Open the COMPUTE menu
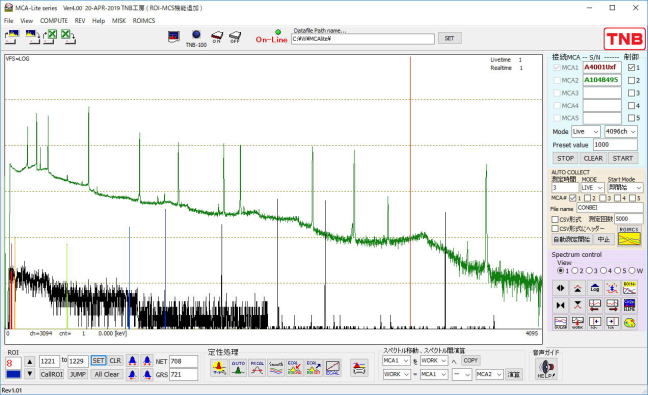 [54, 21]
